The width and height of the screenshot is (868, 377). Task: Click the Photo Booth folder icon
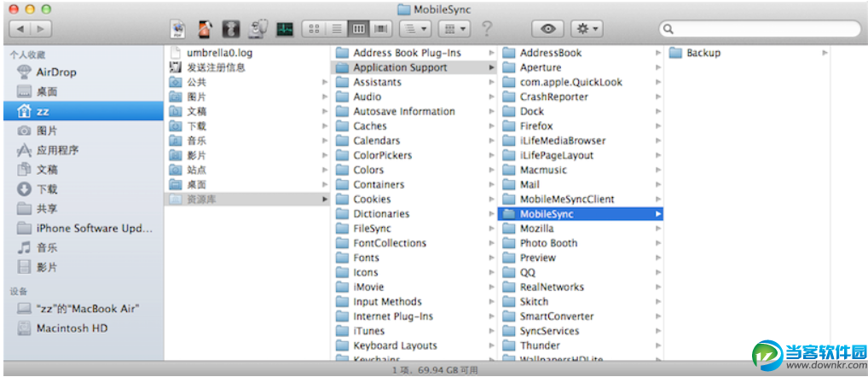pos(509,243)
